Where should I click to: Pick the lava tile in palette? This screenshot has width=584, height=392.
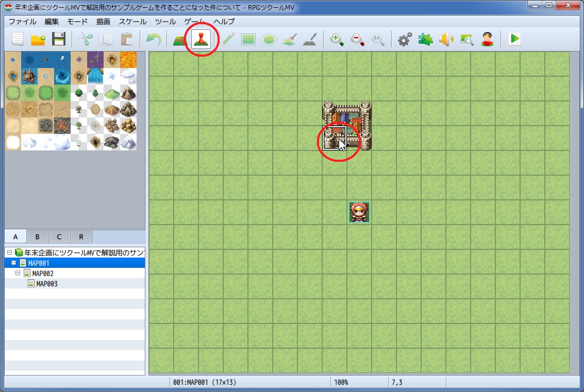coord(128,60)
